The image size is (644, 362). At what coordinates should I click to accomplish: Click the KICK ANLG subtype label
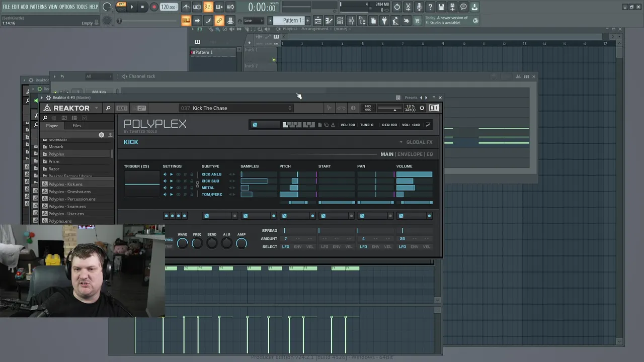(x=211, y=174)
